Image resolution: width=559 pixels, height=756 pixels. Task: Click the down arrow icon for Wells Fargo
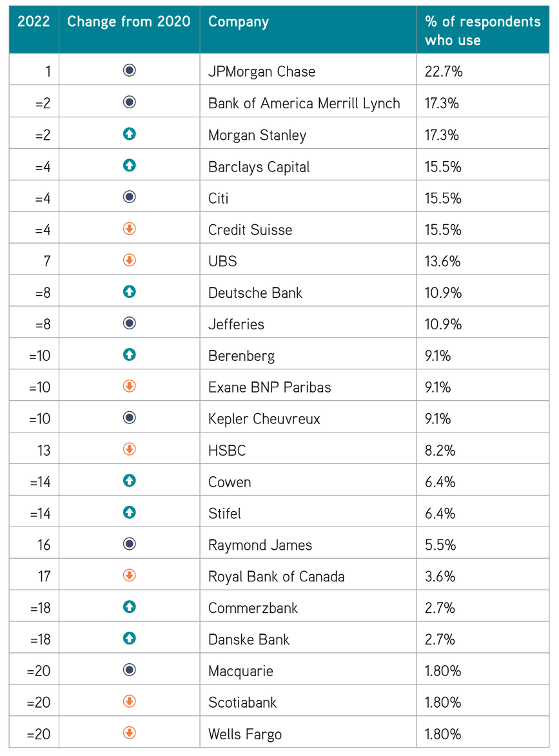coord(129,733)
